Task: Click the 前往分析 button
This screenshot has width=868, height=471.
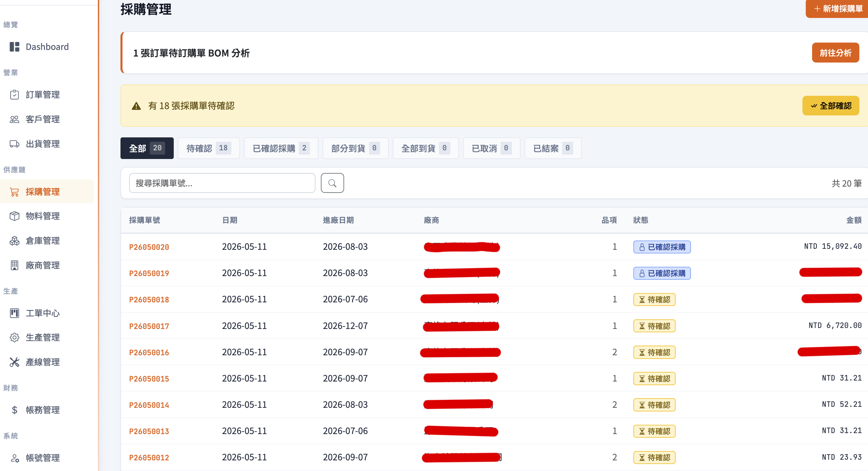Action: pyautogui.click(x=835, y=53)
